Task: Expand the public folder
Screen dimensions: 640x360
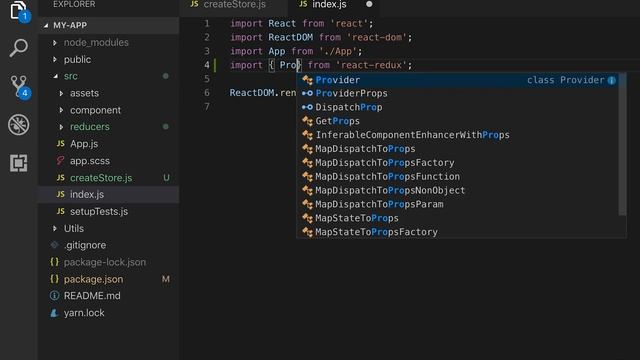Action: (x=55, y=59)
